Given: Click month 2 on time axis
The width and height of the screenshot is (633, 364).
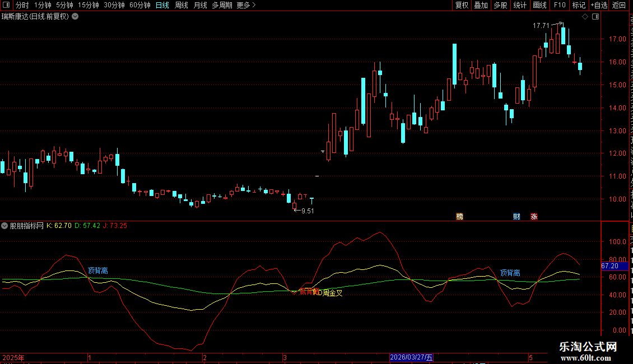Looking at the screenshot, I should pyautogui.click(x=204, y=357).
